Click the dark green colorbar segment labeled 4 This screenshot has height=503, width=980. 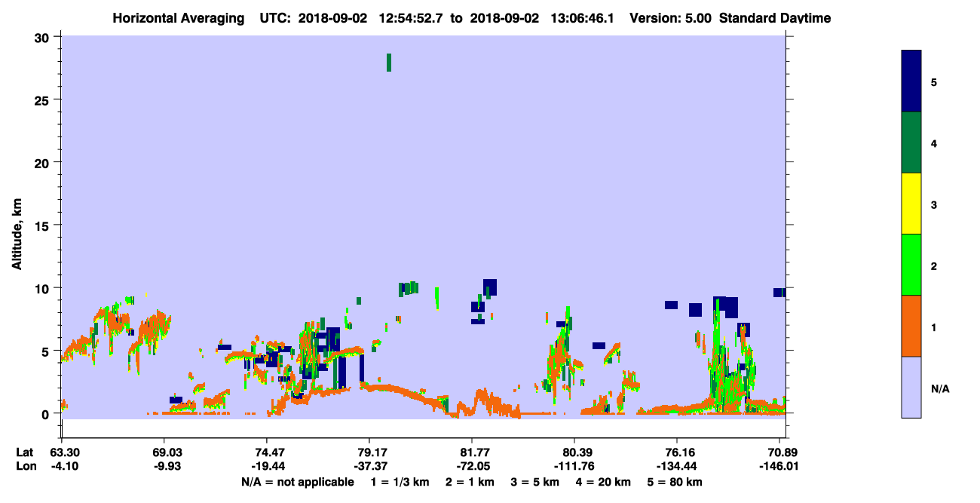[x=911, y=143]
